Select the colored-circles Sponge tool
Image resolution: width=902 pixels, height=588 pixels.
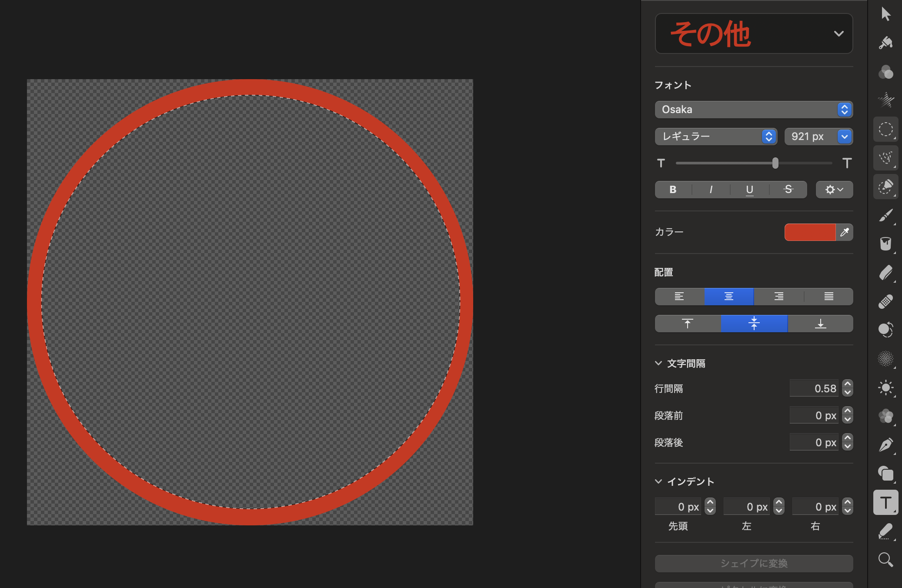(x=885, y=416)
